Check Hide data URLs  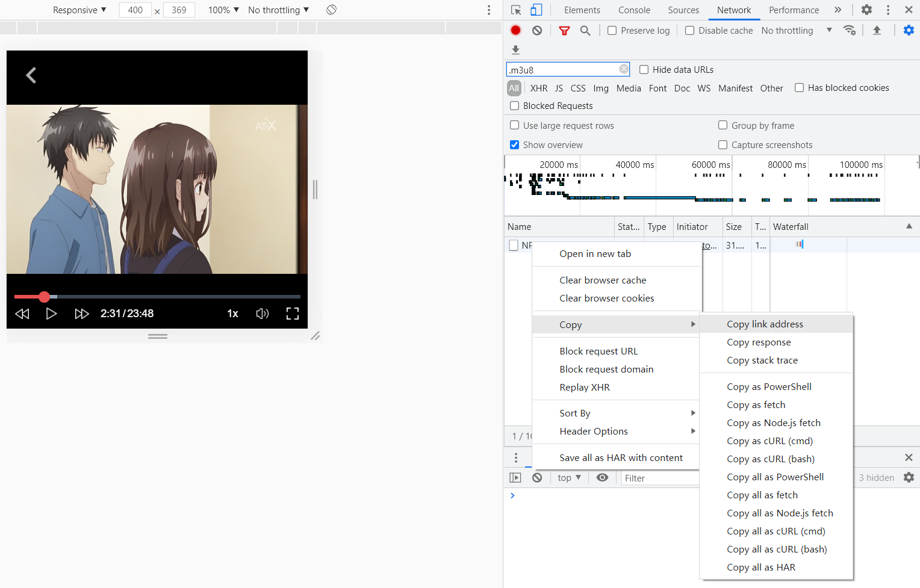pos(644,69)
